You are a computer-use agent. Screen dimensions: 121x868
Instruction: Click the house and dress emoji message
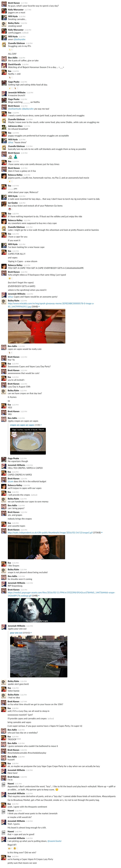pyautogui.click(x=13, y=157)
